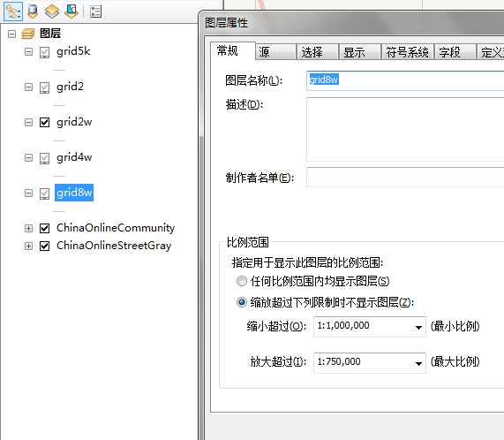Select List By Drawing Order icon
The image size is (504, 440).
pyautogui.click(x=13, y=11)
